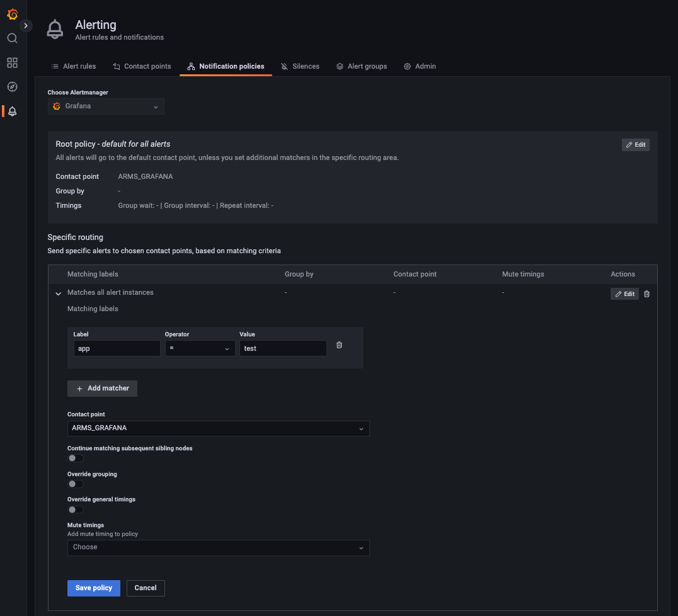Viewport: 678px width, 616px height.
Task: Open the Dashboards grid icon
Action: 12,63
